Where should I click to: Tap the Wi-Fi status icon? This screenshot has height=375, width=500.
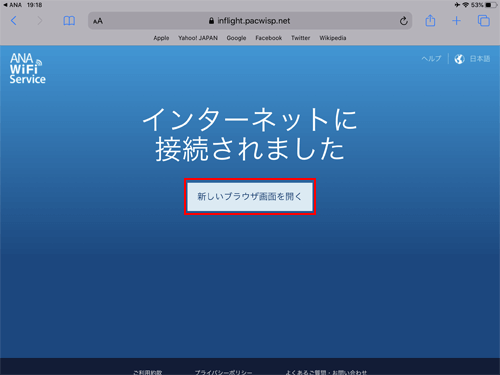(466, 5)
